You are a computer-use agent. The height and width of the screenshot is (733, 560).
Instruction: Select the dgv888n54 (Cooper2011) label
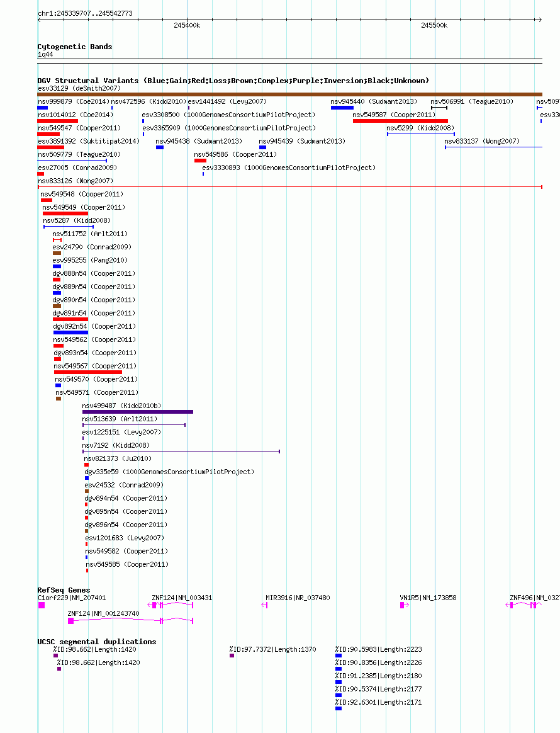[x=94, y=273]
